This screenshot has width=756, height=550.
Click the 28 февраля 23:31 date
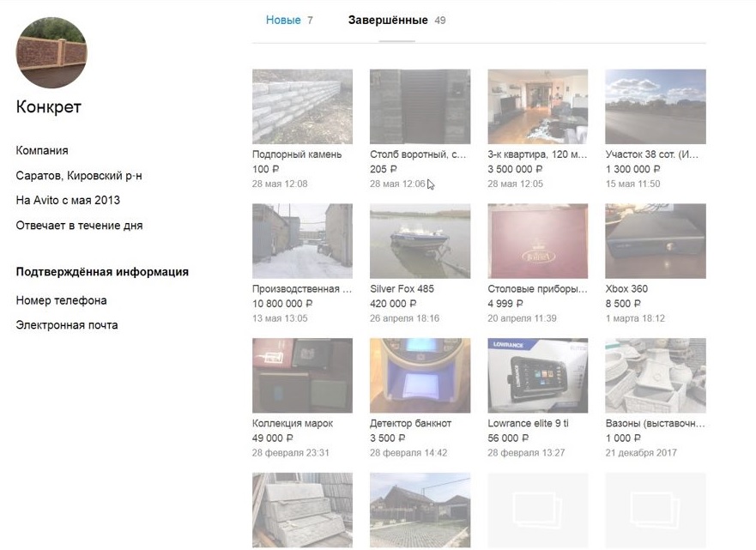(x=290, y=453)
